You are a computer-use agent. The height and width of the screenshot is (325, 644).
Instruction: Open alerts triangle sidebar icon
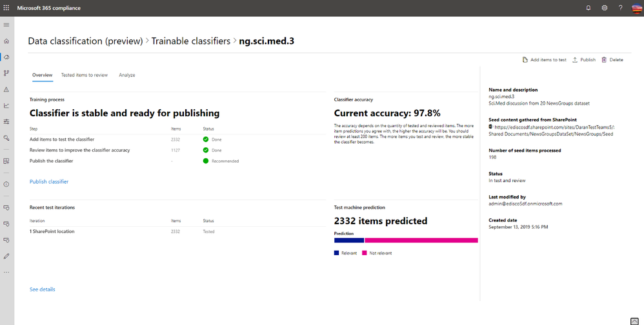[x=6, y=89]
